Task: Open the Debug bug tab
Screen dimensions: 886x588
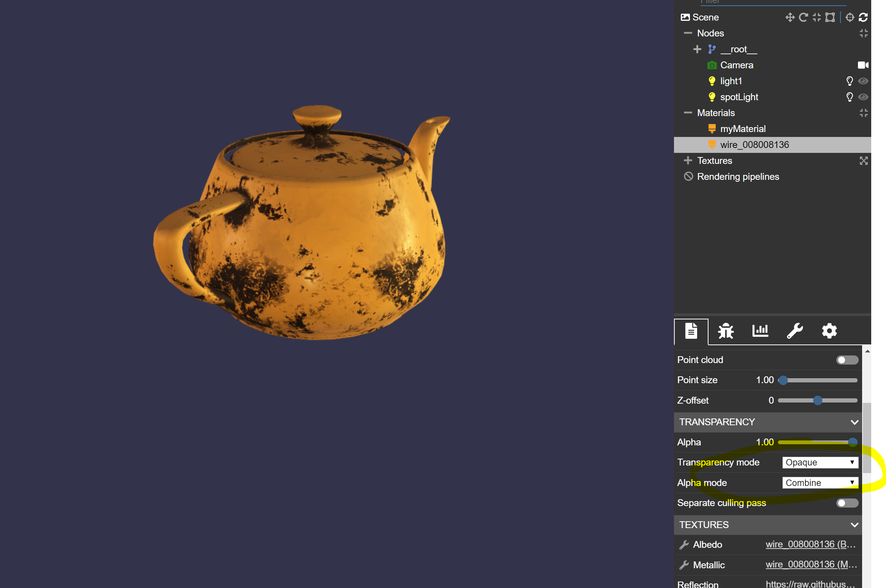Action: pyautogui.click(x=726, y=331)
